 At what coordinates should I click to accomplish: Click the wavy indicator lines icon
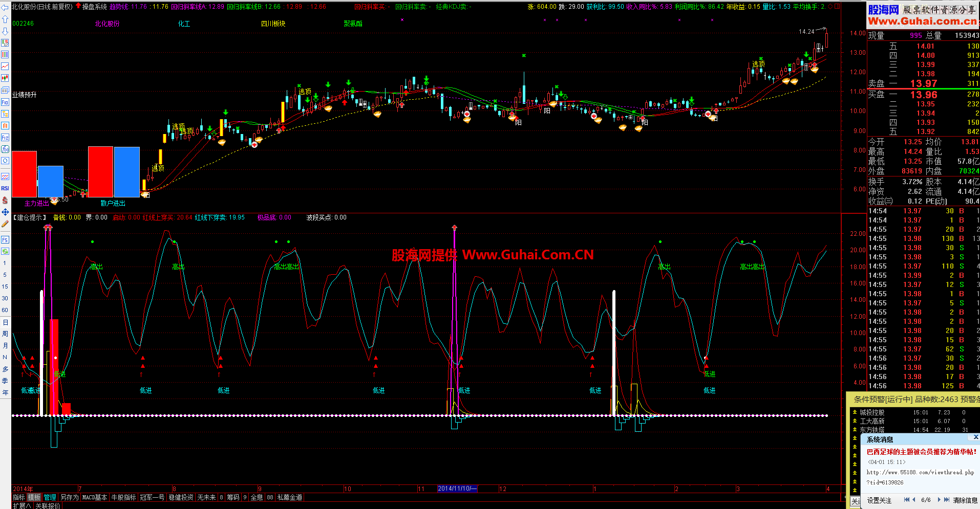5,176
